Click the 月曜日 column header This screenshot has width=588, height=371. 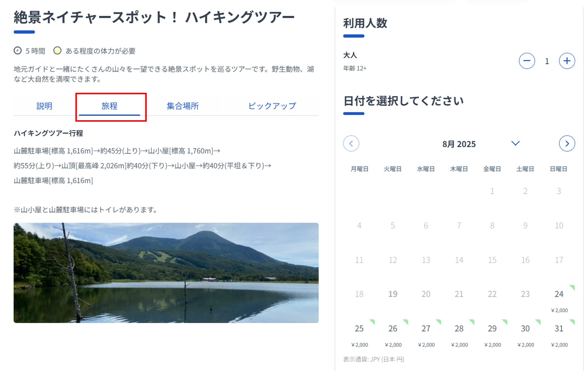pyautogui.click(x=359, y=169)
